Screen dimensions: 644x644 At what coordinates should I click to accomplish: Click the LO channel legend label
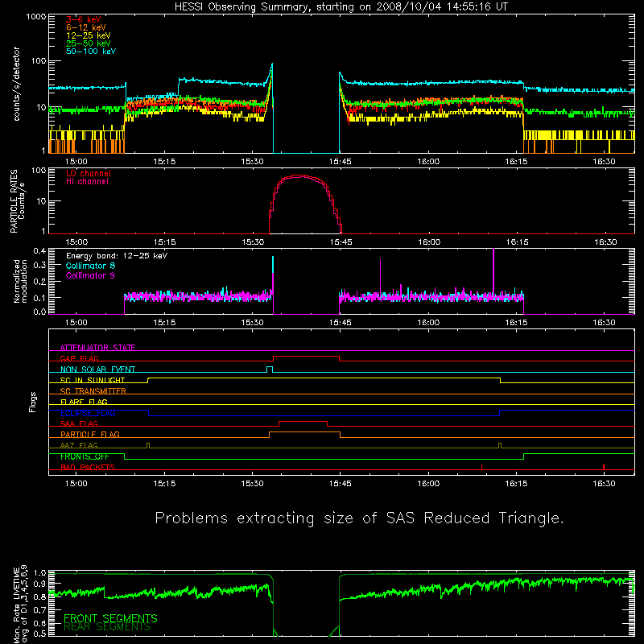pyautogui.click(x=89, y=173)
